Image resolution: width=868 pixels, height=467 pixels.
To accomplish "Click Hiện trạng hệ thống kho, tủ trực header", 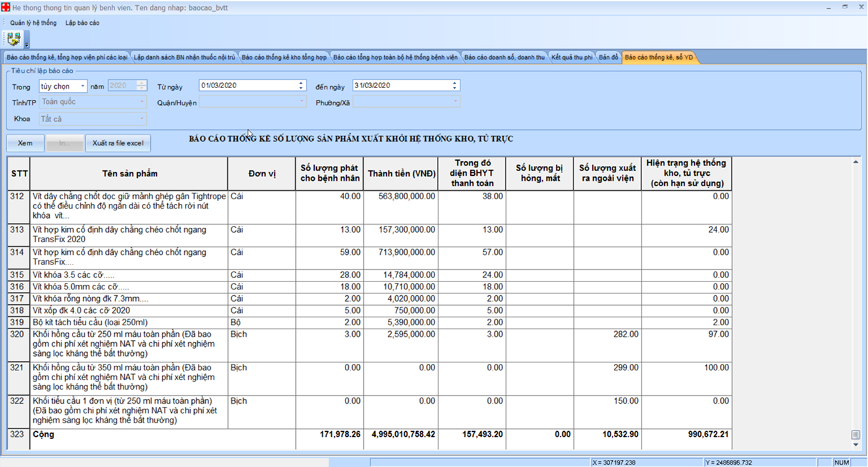I will click(x=687, y=174).
